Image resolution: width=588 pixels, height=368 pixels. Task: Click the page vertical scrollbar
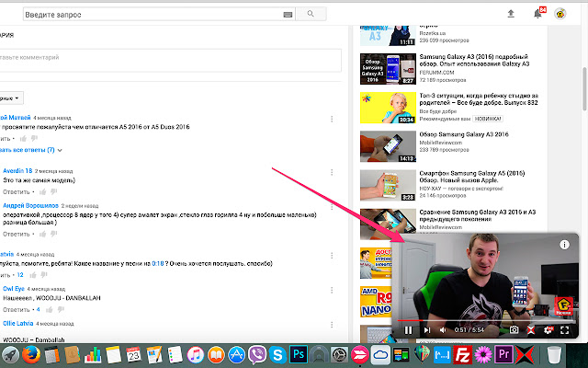point(584,87)
